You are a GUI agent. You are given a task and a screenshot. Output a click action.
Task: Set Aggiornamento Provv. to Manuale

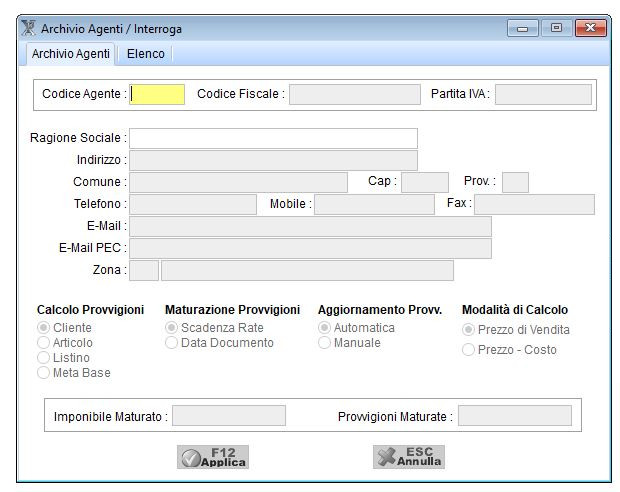(x=325, y=343)
